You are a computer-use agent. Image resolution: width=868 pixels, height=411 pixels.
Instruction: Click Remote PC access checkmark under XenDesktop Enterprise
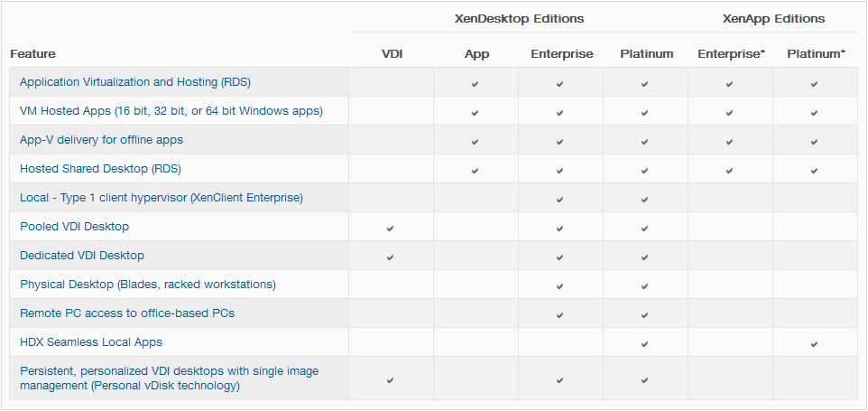[x=559, y=315]
